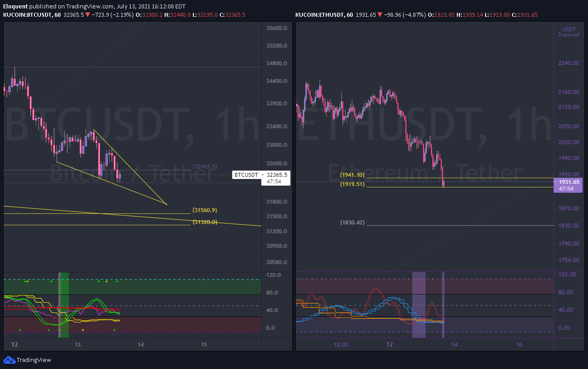Viewport: 588px width, 369px height.
Task: Click the green highlighted band in BTC indicator
Action: 65,305
